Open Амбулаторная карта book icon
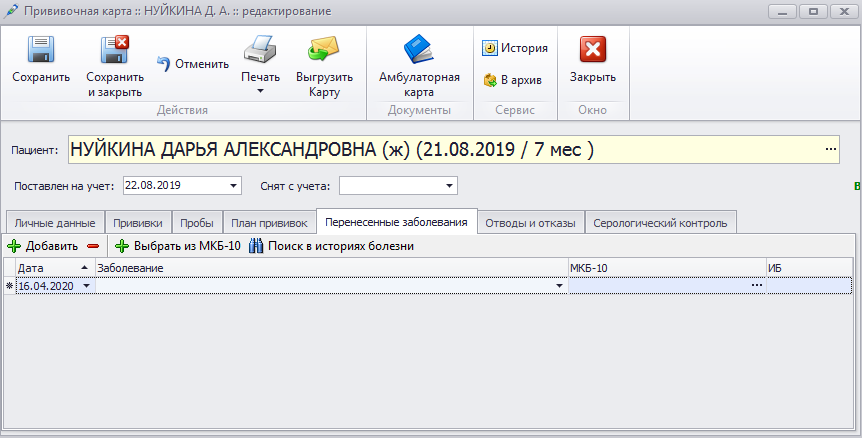Image resolution: width=862 pixels, height=438 pixels. [x=419, y=52]
